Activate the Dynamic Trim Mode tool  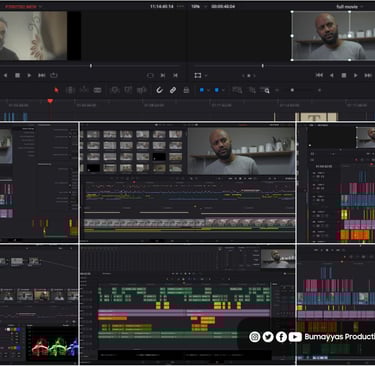(84, 90)
